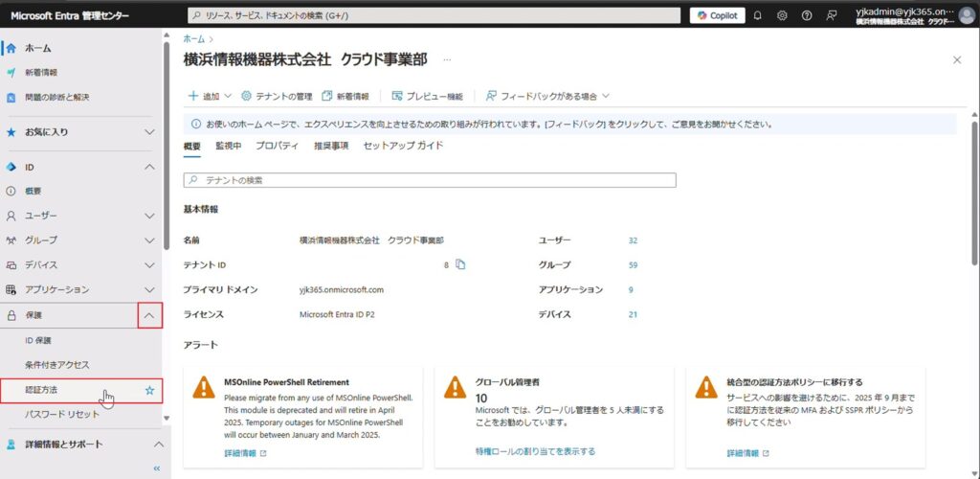Viewport: 980px width, 479px height.
Task: Click warning icon on MSOnline PowerShell Retirement card
Action: [x=204, y=387]
